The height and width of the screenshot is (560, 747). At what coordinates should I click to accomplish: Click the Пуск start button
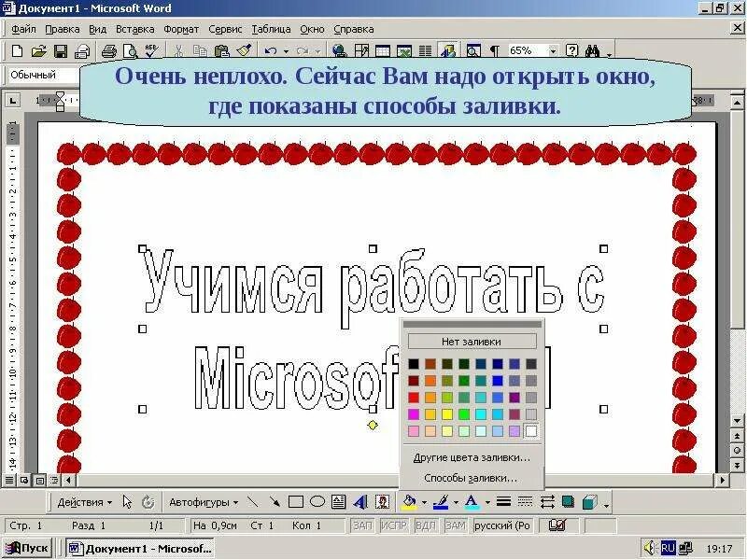(28, 548)
